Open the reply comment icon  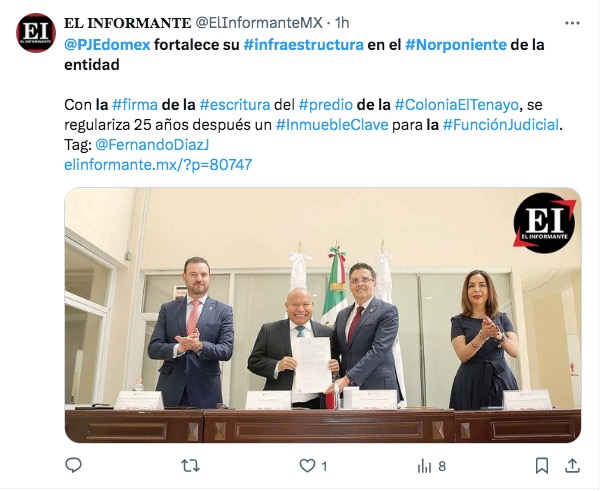tap(73, 465)
